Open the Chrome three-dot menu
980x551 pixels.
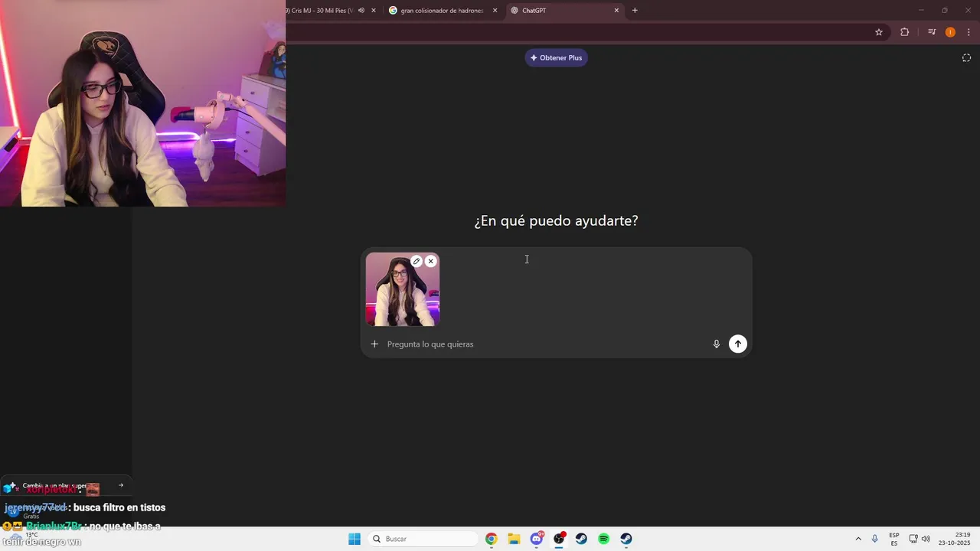coord(969,32)
